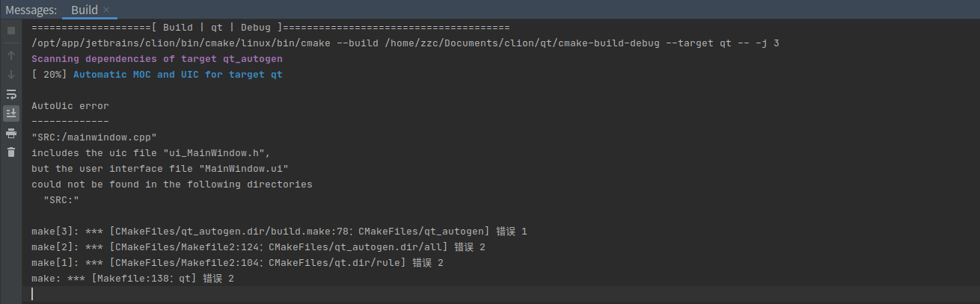
Task: Place cursor on empty last output line
Action: click(501, 294)
